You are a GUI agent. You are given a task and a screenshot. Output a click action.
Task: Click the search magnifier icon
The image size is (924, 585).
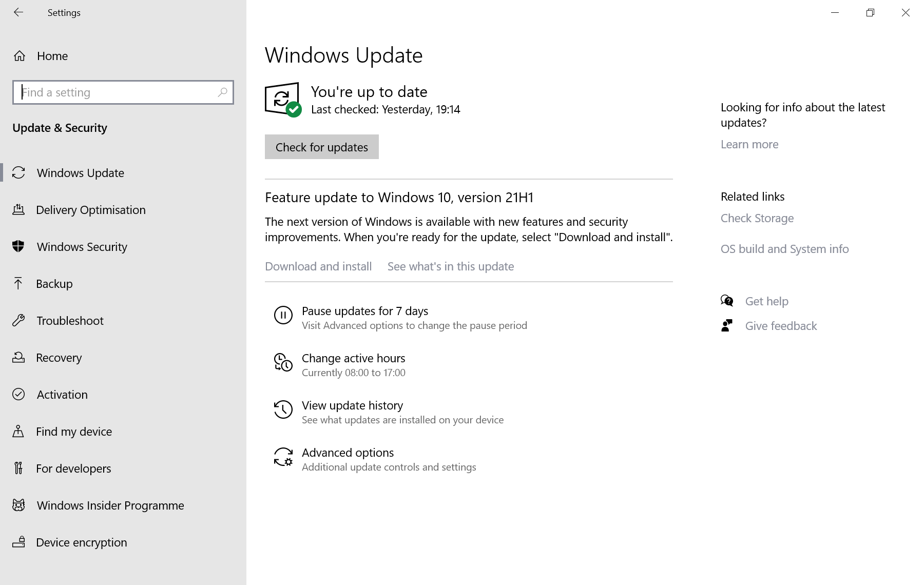pyautogui.click(x=222, y=92)
